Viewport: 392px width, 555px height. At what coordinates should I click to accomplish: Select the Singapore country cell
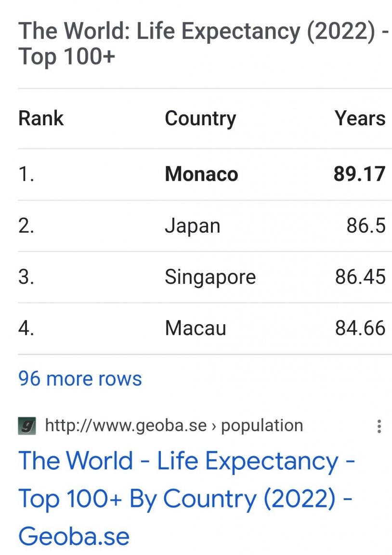(210, 277)
